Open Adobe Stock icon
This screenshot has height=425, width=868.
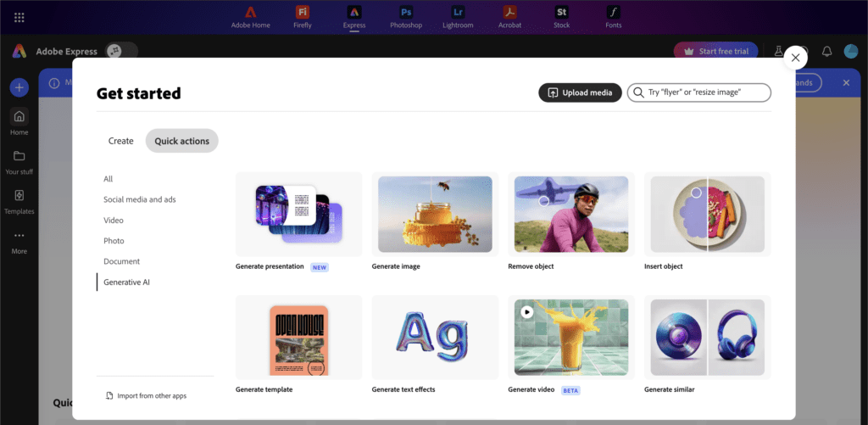pos(561,13)
